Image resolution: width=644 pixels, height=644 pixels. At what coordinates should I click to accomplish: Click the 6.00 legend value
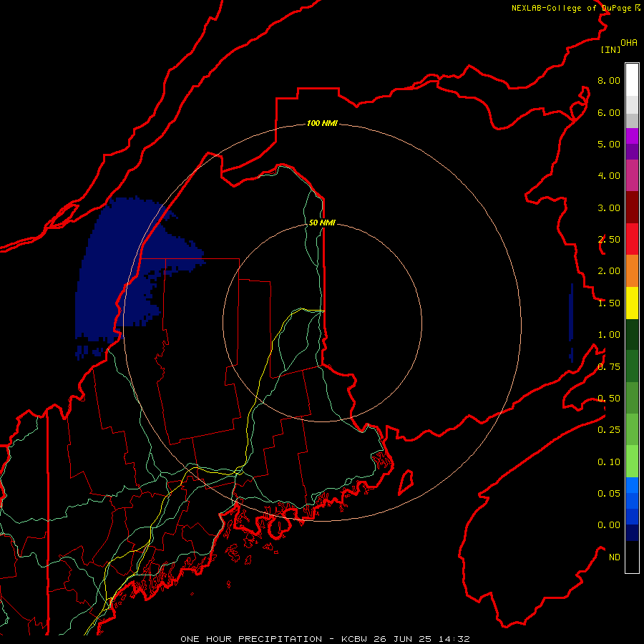609,112
